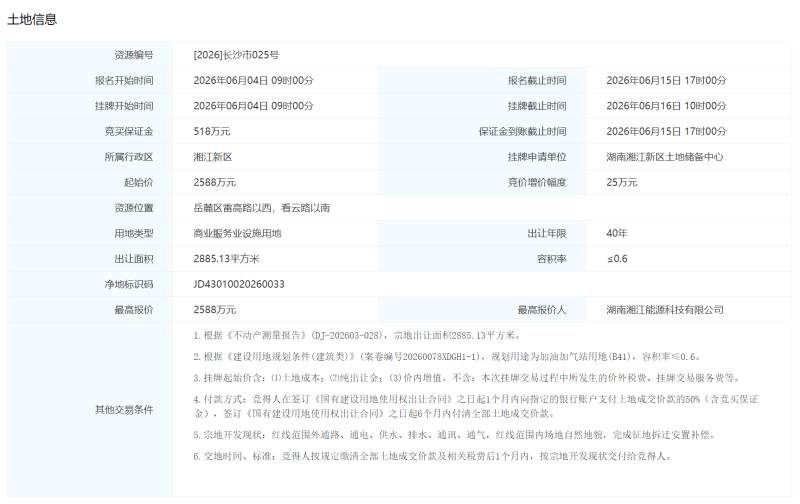The image size is (800, 504).
Task: Click the 出让年限 label
Action: pos(546,234)
